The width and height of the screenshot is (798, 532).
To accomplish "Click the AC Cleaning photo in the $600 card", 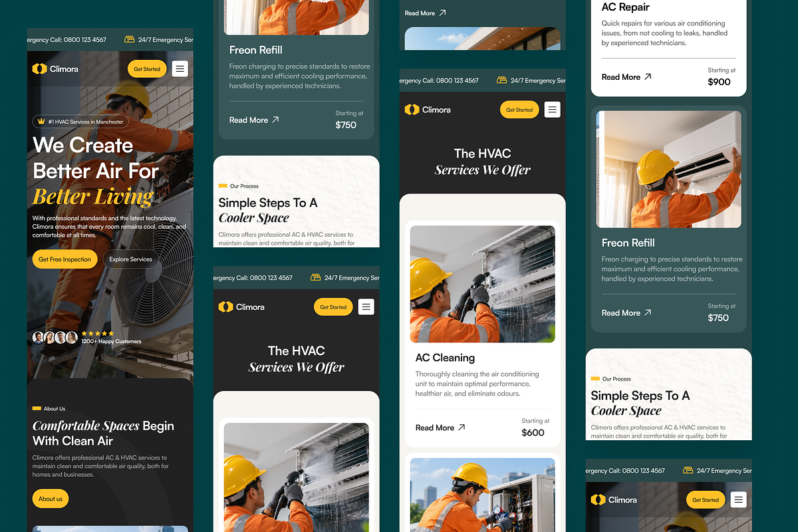I will point(483,284).
